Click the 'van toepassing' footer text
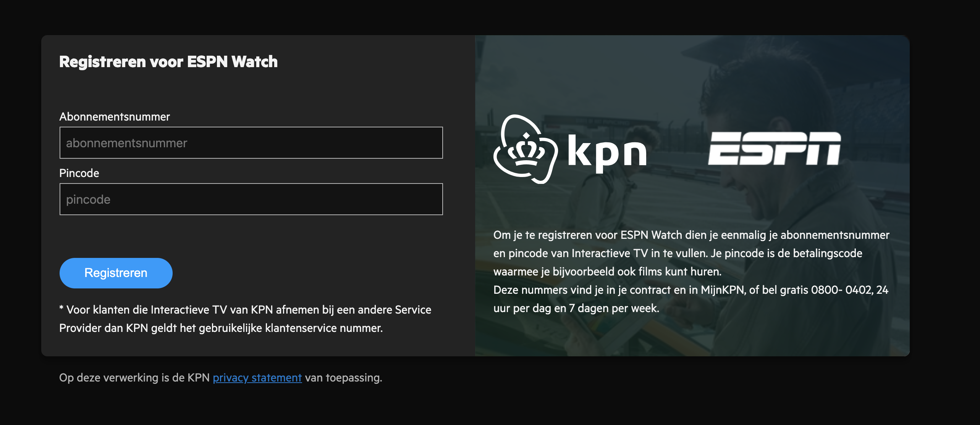The image size is (980, 425). pos(343,378)
